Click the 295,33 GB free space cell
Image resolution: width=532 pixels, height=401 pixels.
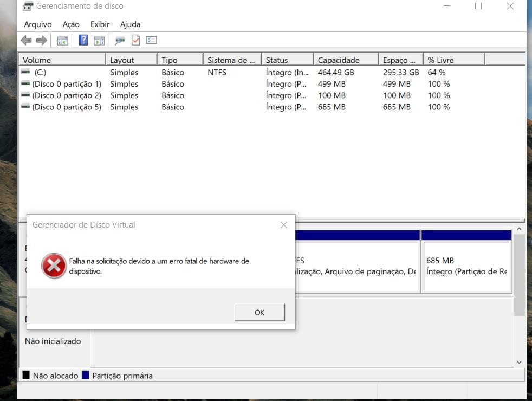coord(401,72)
